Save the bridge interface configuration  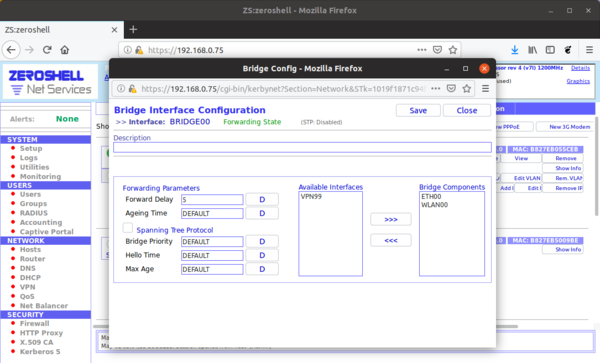(418, 111)
